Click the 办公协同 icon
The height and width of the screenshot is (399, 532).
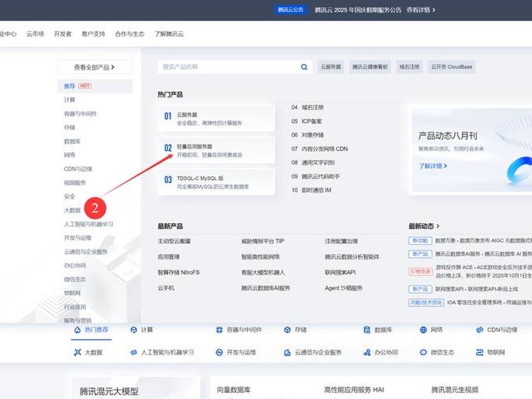pos(367,352)
